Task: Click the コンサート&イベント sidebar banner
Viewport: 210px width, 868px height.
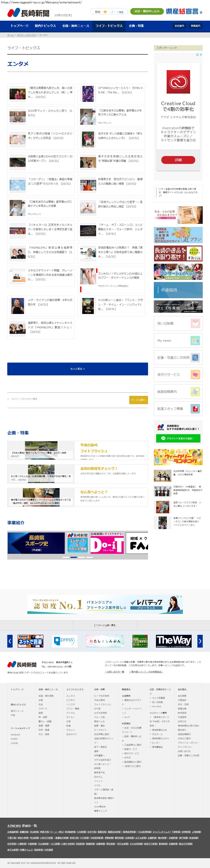Action: [178, 272]
